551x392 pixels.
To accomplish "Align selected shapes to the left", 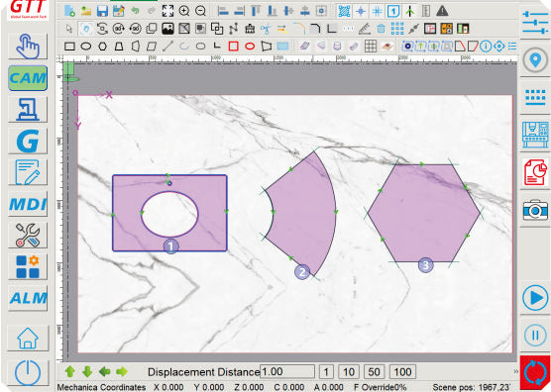I will pyautogui.click(x=223, y=11).
